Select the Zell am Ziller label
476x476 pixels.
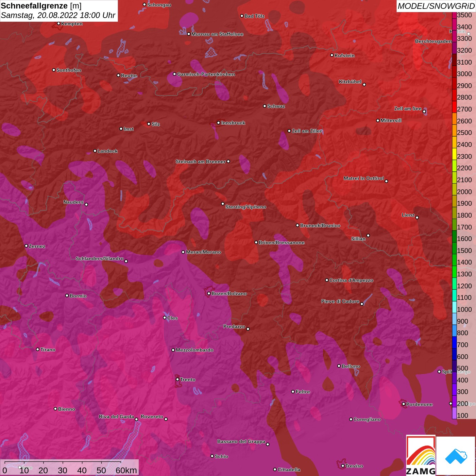coord(307,131)
